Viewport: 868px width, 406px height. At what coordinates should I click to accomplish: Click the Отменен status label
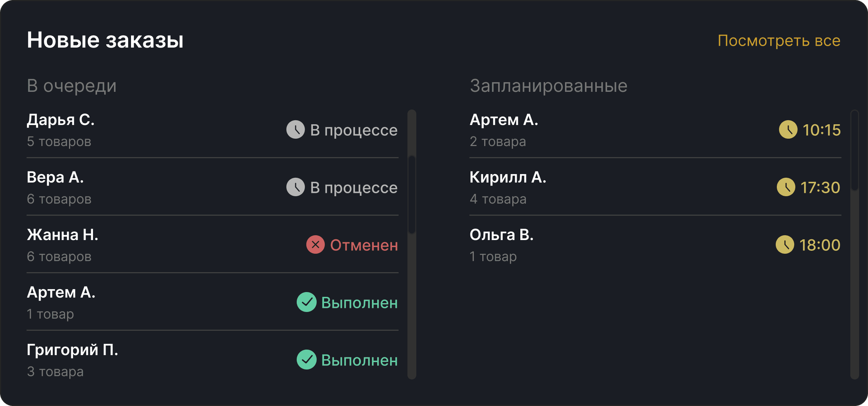click(x=364, y=245)
